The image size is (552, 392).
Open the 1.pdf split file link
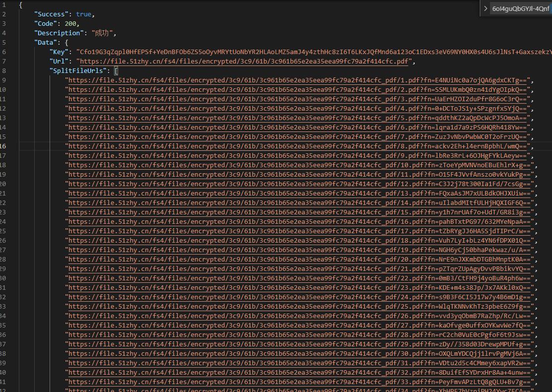click(x=298, y=80)
